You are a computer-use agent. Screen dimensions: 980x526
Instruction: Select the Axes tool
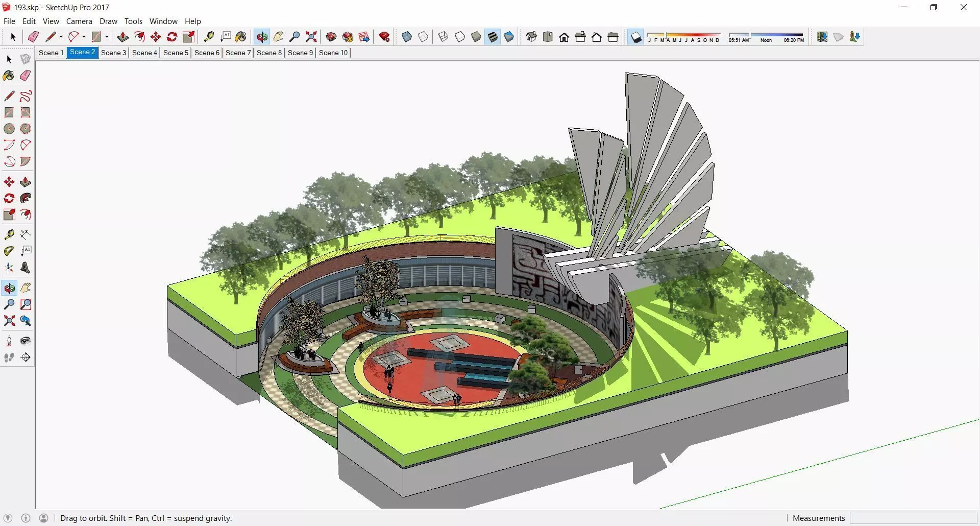(9, 268)
